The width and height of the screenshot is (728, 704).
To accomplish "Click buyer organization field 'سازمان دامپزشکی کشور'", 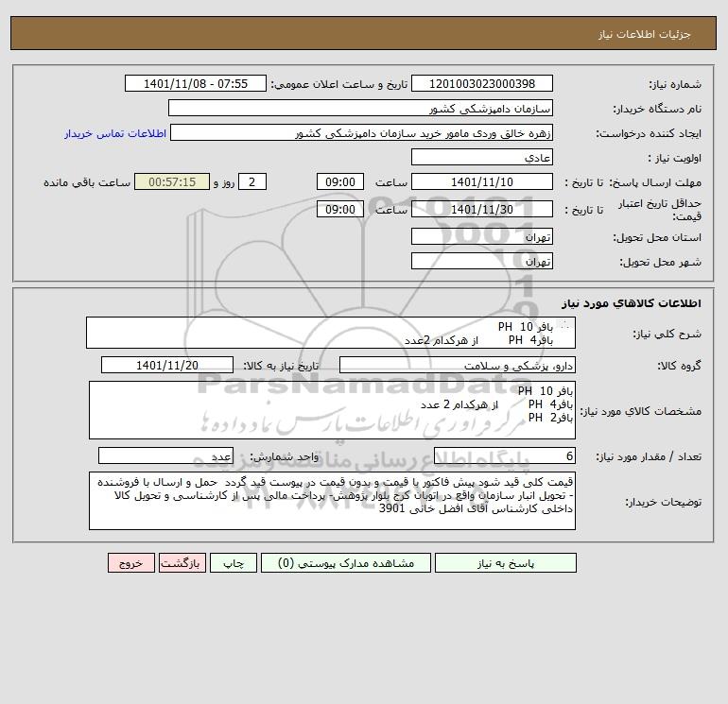I will 360,108.
